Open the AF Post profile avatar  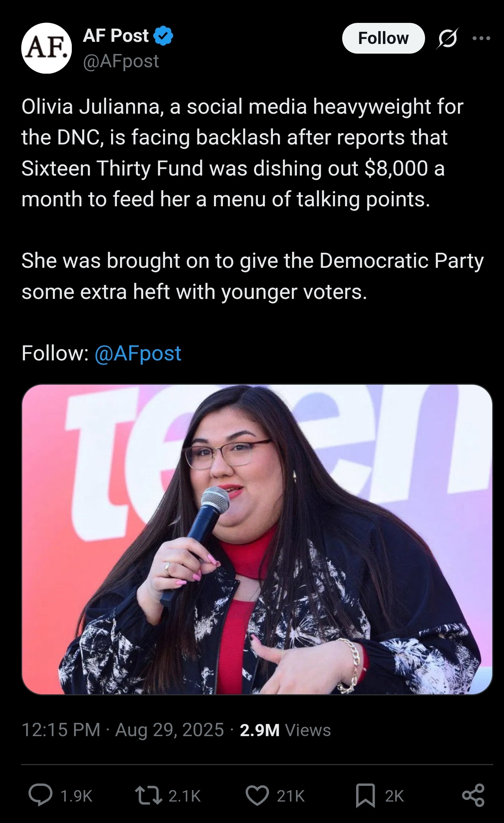tap(46, 48)
